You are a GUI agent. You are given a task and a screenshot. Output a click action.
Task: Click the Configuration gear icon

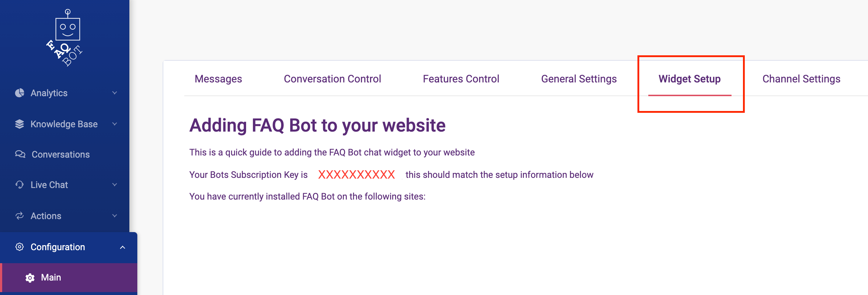click(20, 247)
